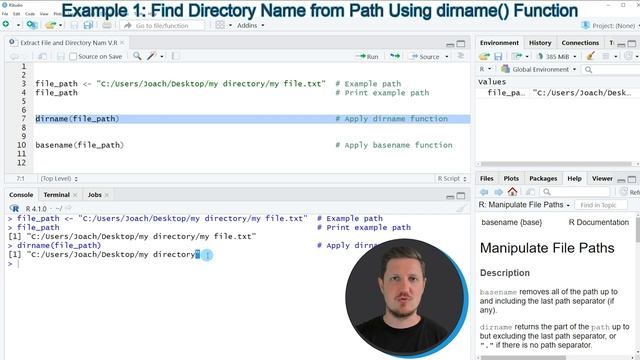Save the workspace in Environment pane
The image size is (640, 360).
tap(498, 56)
